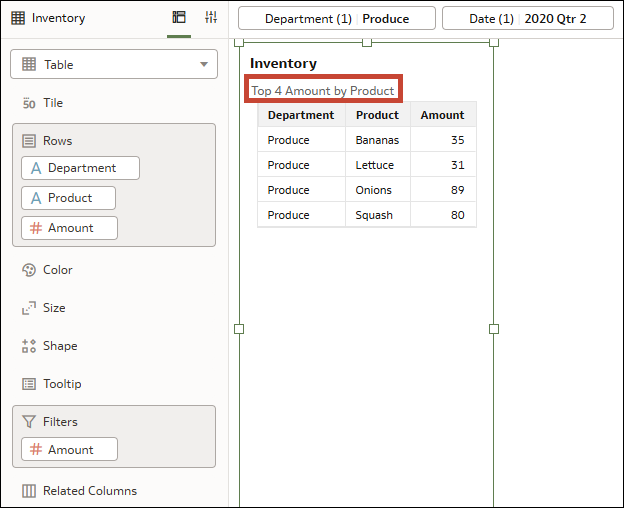Click the Inventory visualization title
Image resolution: width=624 pixels, height=508 pixels.
[283, 63]
